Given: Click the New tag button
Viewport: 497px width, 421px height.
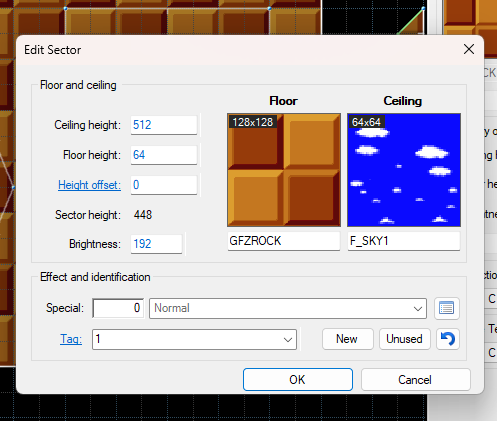Looking at the screenshot, I should [x=347, y=339].
